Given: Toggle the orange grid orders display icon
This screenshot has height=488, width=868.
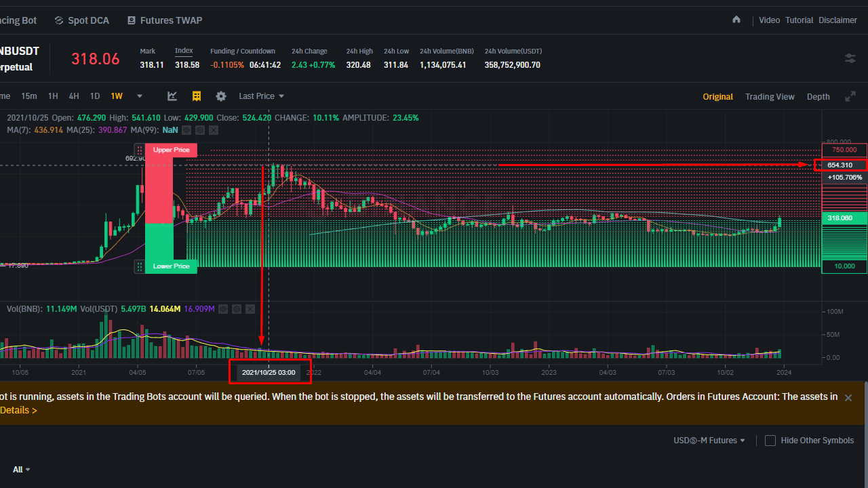Looking at the screenshot, I should [x=197, y=96].
